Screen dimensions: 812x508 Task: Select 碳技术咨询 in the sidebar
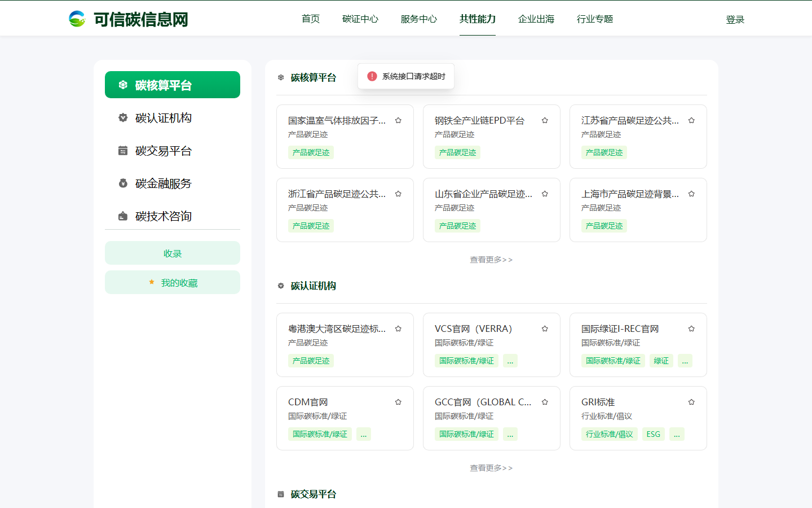[173, 216]
